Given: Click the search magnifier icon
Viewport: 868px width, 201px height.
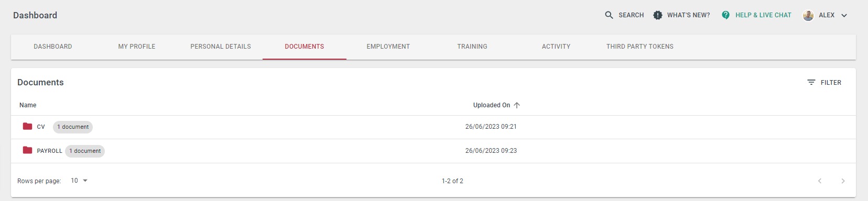Looking at the screenshot, I should (609, 15).
